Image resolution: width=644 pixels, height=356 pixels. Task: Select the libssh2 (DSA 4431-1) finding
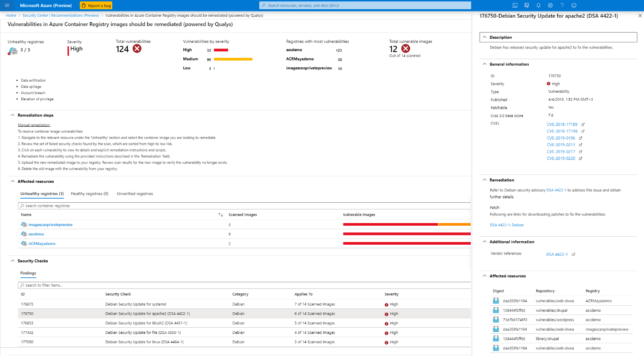click(x=244, y=323)
